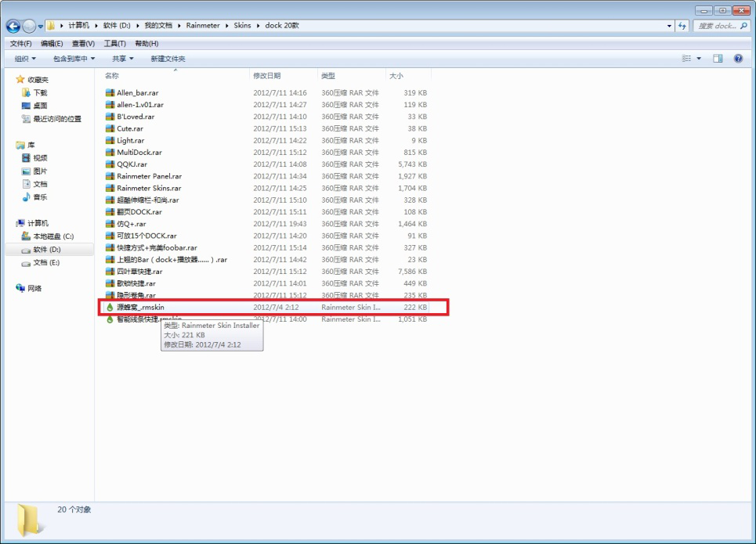756x544 pixels.
Task: Open the 工具(T) menu
Action: [114, 43]
